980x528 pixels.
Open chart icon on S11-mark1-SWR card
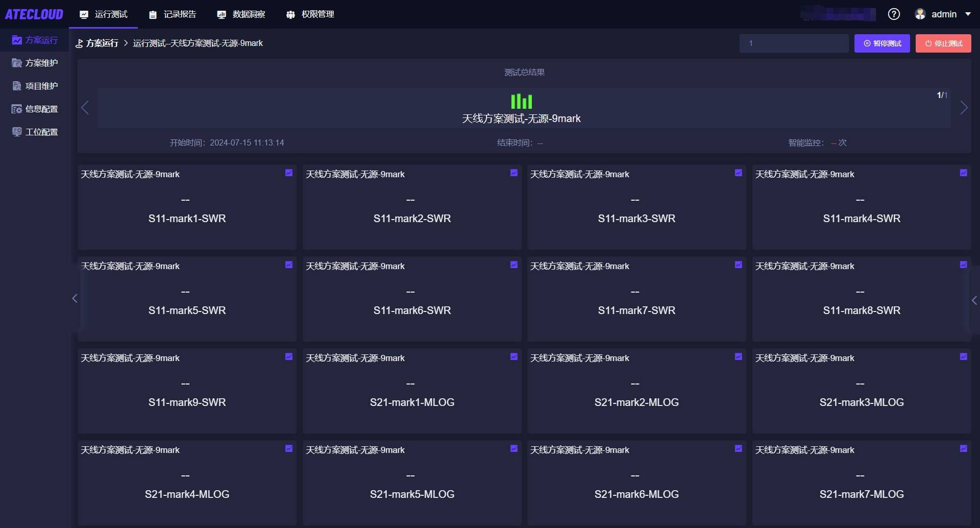coord(289,173)
